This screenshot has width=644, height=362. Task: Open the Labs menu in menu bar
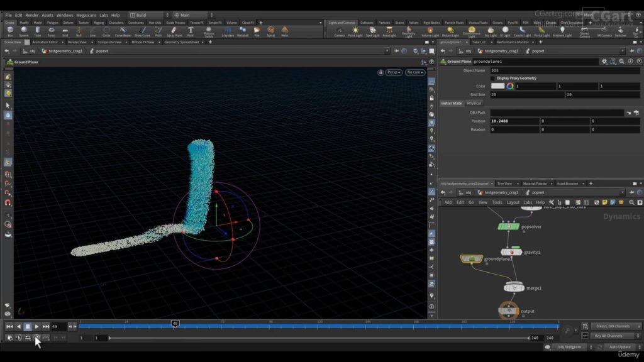(x=104, y=15)
